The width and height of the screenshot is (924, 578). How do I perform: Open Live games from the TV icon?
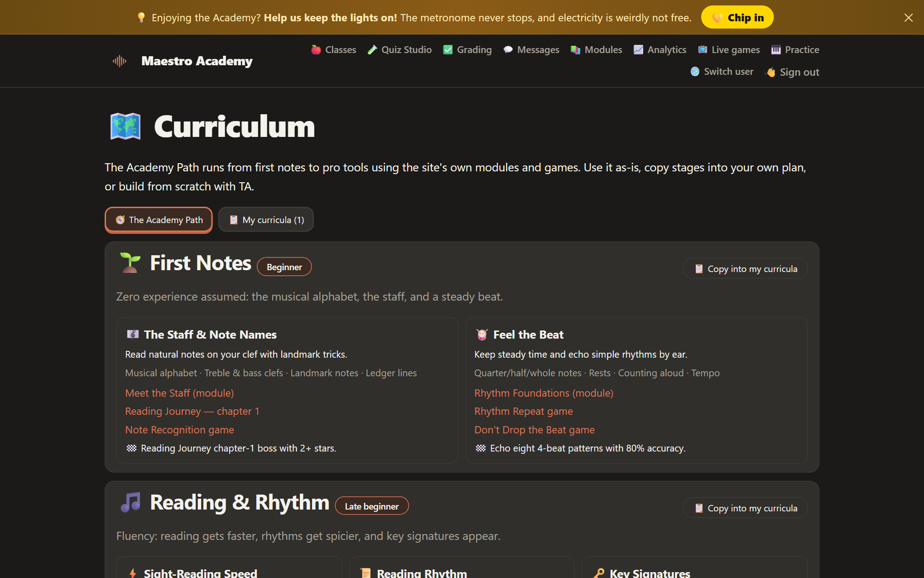[x=703, y=50]
